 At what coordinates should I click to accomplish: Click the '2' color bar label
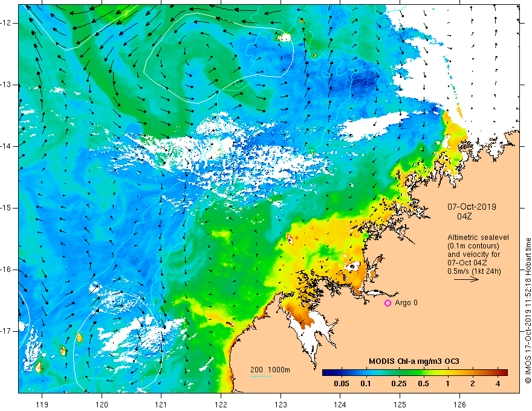coord(473,384)
